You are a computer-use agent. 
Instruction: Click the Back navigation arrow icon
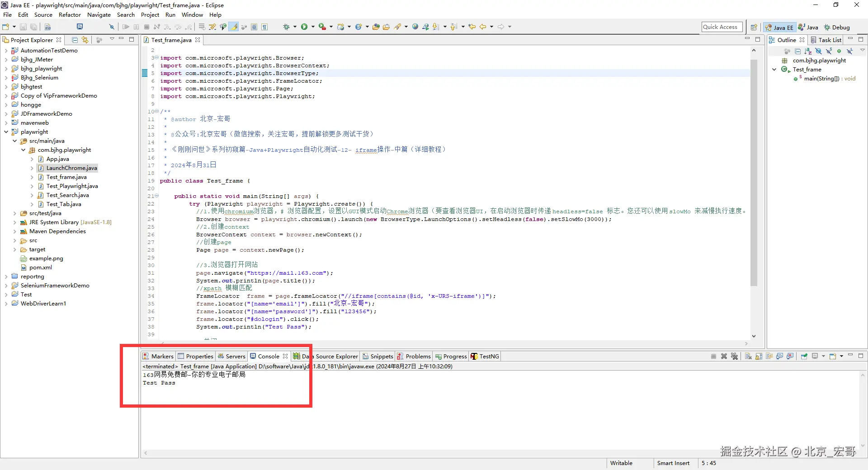point(483,27)
